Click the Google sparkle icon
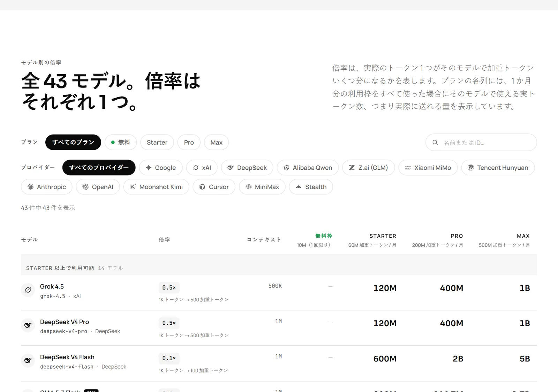558x392 pixels. click(x=149, y=168)
